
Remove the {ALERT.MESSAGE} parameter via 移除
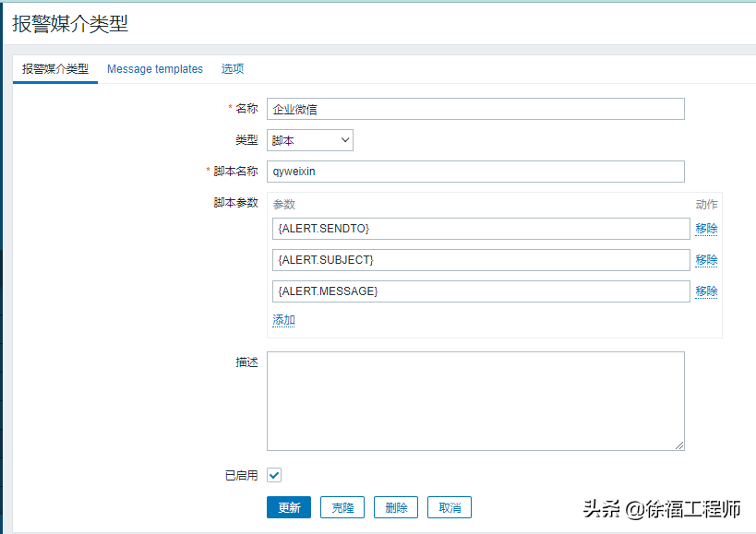pos(706,291)
